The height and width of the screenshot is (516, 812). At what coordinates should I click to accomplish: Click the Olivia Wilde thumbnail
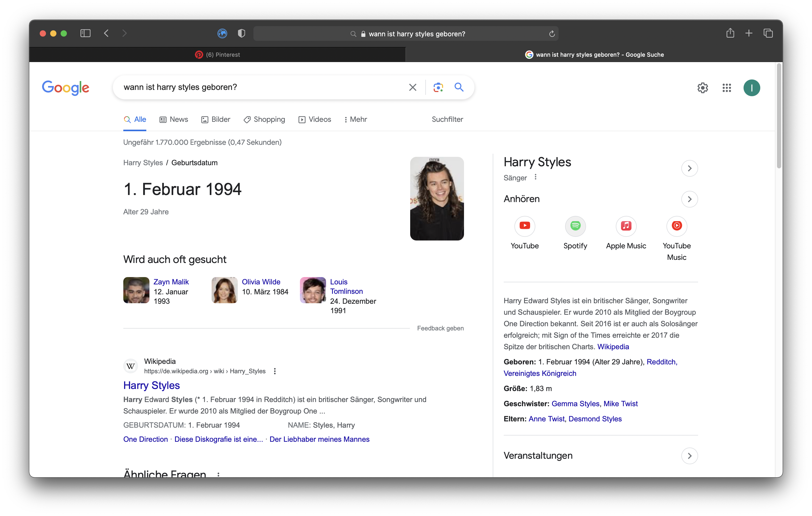click(x=225, y=290)
